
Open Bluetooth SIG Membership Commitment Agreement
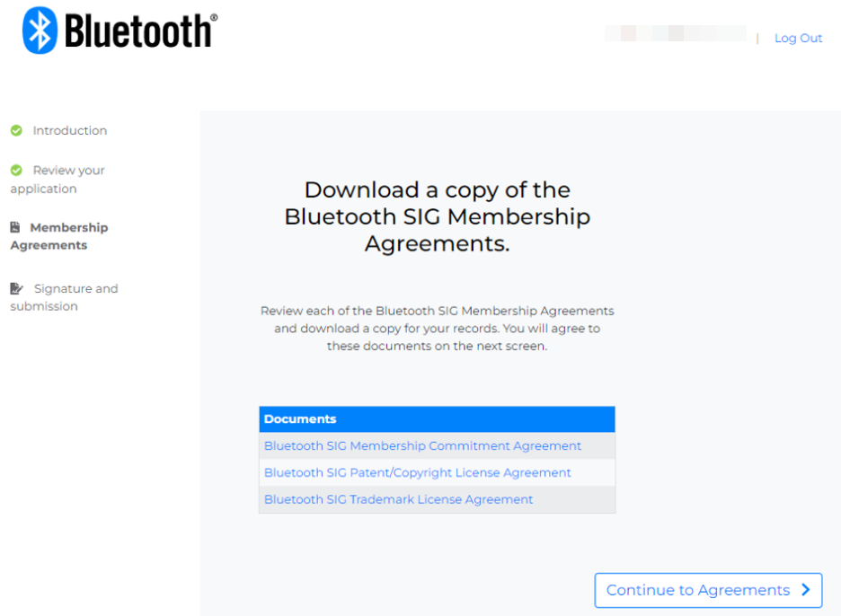coord(422,445)
